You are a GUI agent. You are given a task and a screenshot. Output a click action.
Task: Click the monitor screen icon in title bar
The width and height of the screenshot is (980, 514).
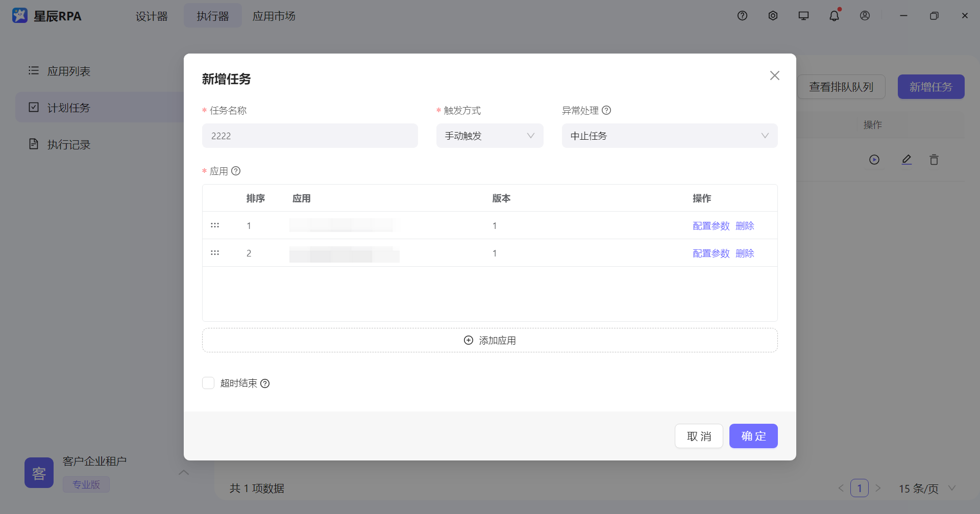tap(803, 16)
